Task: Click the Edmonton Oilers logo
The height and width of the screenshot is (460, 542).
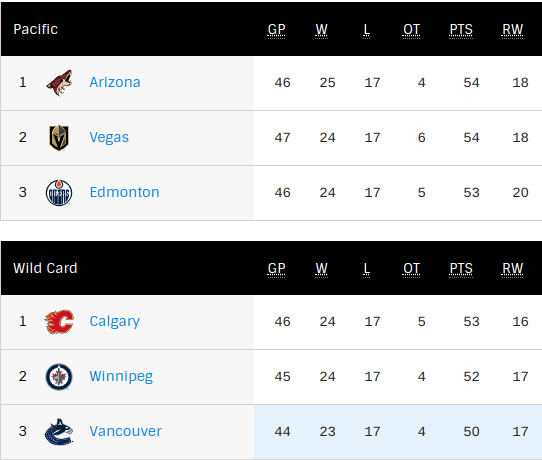Action: (x=59, y=193)
